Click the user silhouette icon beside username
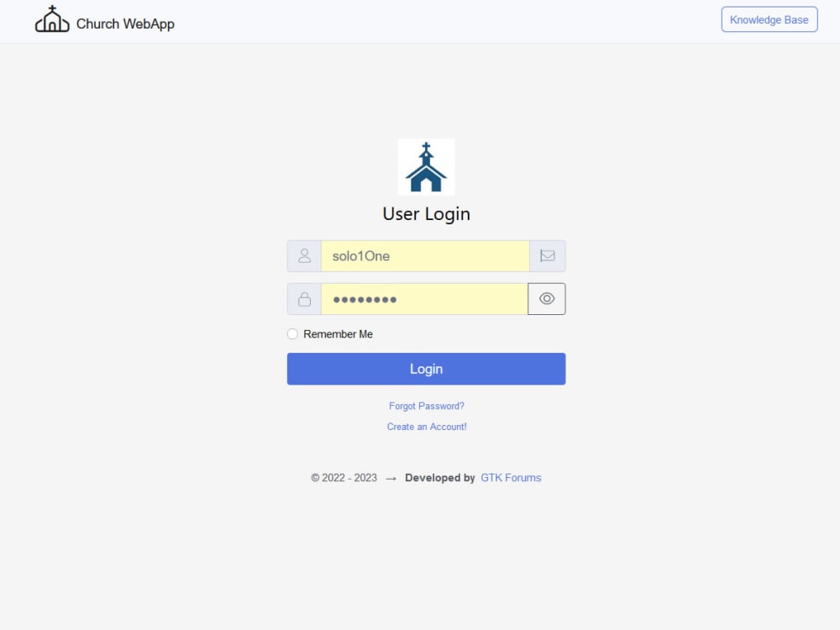Image resolution: width=840 pixels, height=630 pixels. 304,256
